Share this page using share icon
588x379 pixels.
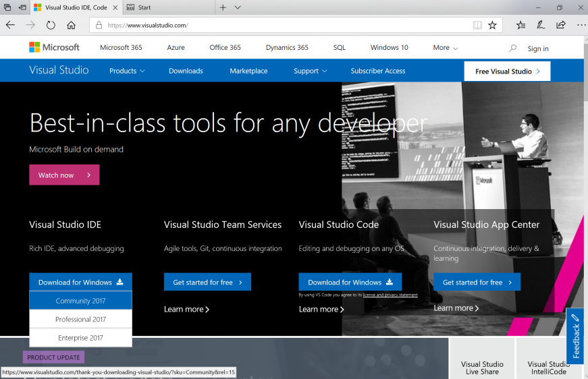coord(561,25)
